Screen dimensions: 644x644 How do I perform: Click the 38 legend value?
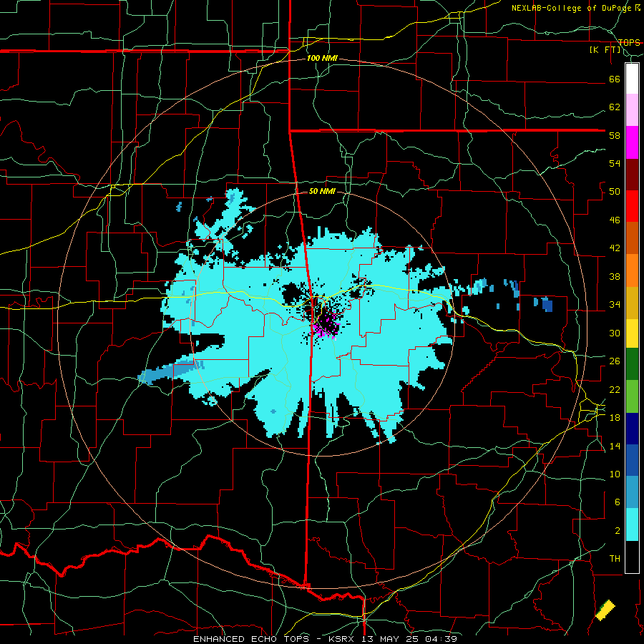[x=615, y=276]
